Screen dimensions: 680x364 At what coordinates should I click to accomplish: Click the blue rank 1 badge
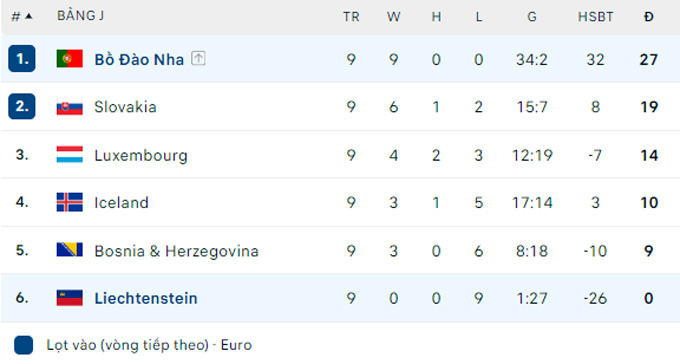coord(22,59)
